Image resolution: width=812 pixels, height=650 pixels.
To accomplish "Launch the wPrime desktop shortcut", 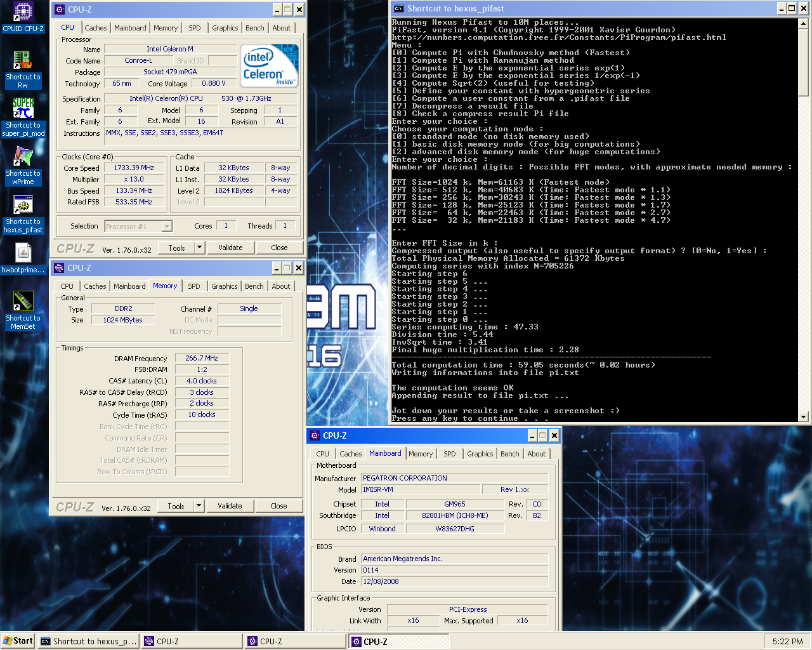I will tap(23, 165).
